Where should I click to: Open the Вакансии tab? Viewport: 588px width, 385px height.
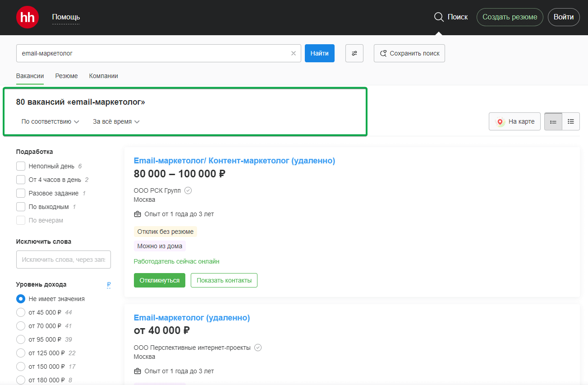click(30, 76)
